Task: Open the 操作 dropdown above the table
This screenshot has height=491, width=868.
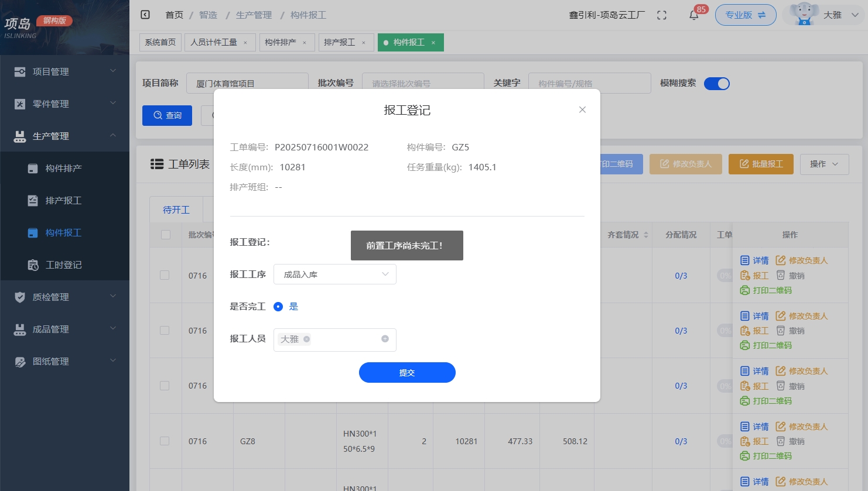Action: click(x=824, y=164)
